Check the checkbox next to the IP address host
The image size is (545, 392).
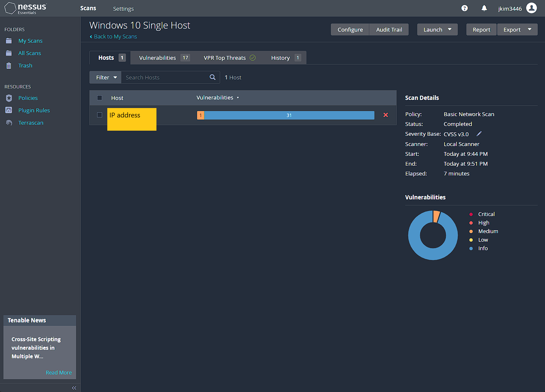[x=99, y=115]
